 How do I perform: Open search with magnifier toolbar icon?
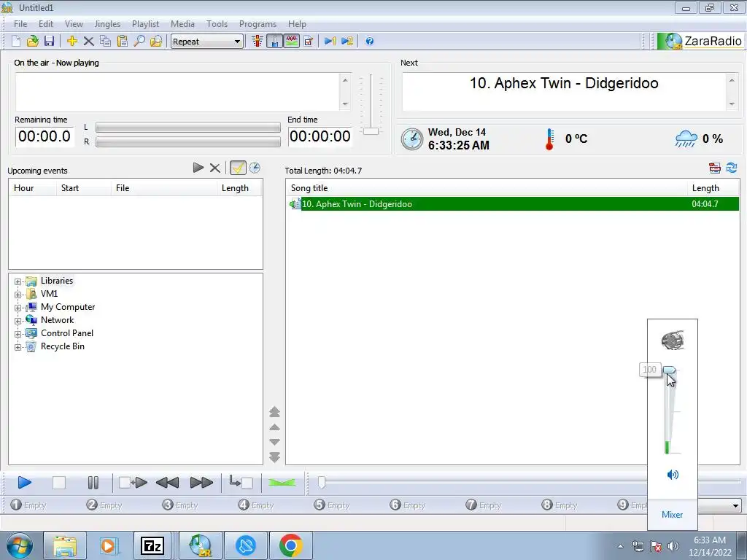pyautogui.click(x=139, y=42)
